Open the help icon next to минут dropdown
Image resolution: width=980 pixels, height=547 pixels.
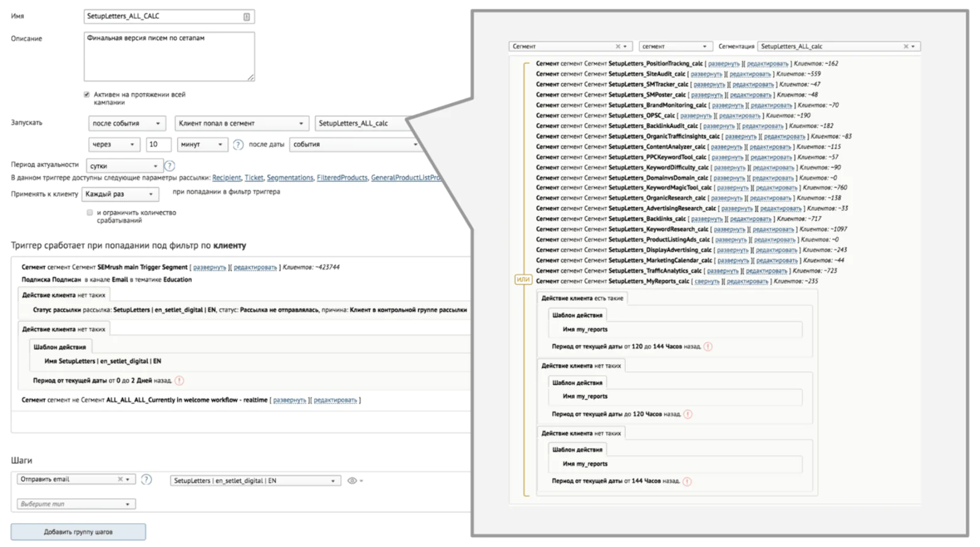click(238, 145)
